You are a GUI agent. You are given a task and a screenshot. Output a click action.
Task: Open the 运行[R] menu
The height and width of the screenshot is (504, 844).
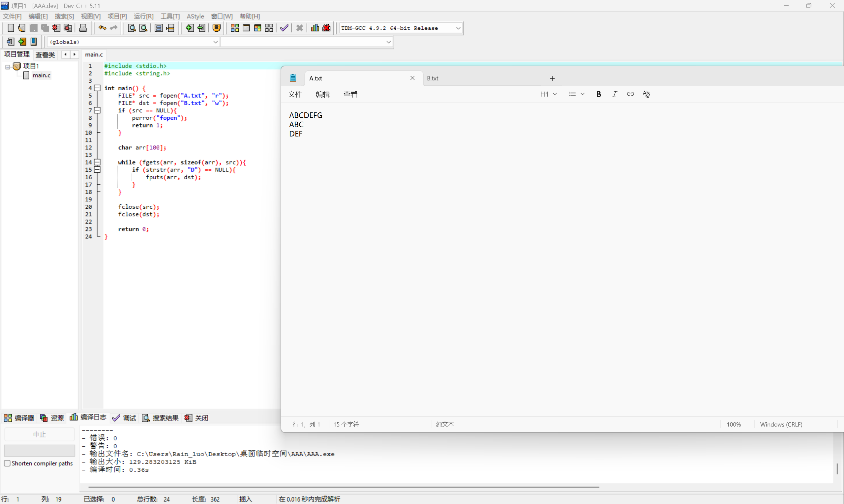pos(143,16)
